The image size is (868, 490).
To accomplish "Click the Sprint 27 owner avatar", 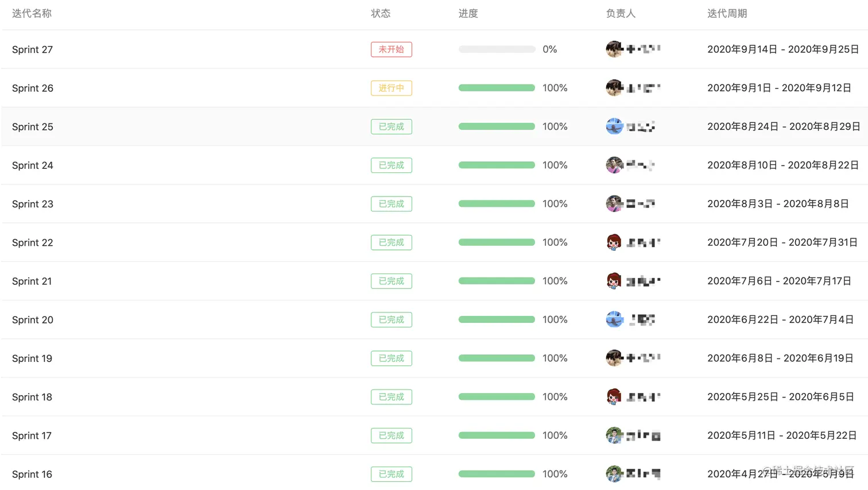I will [614, 49].
